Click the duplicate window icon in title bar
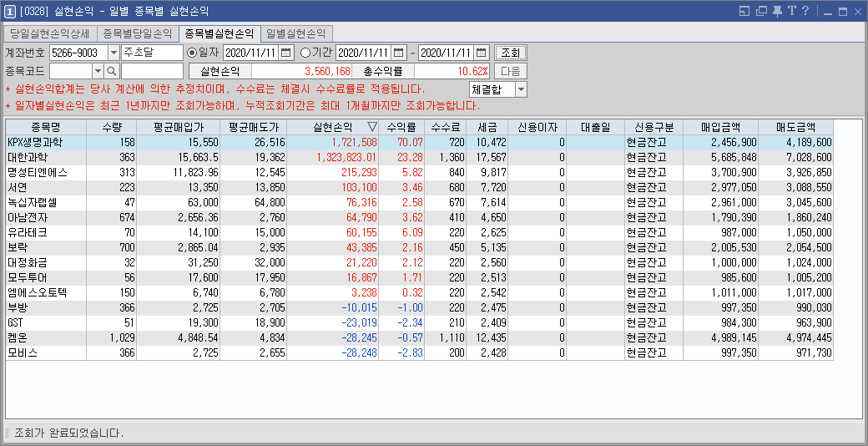868x446 pixels. [x=762, y=11]
